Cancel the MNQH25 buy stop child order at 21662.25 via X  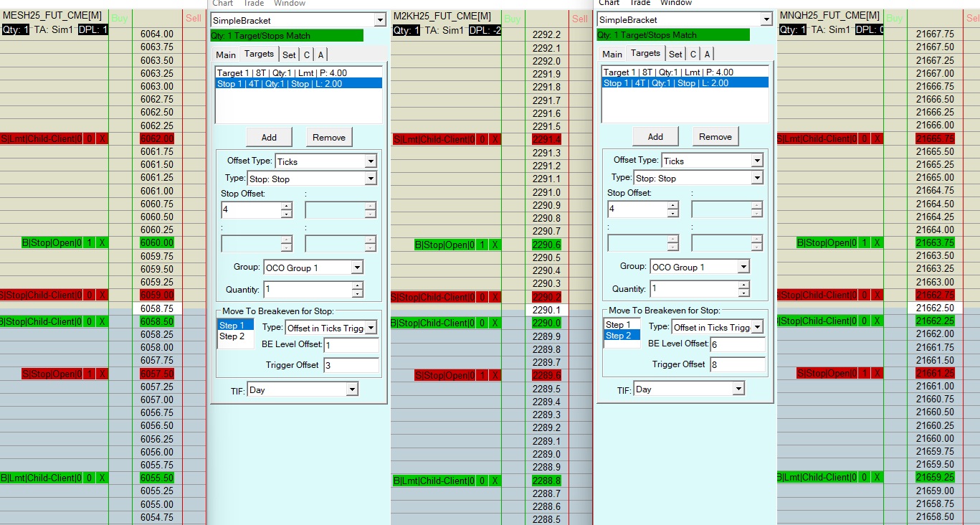[x=877, y=321]
